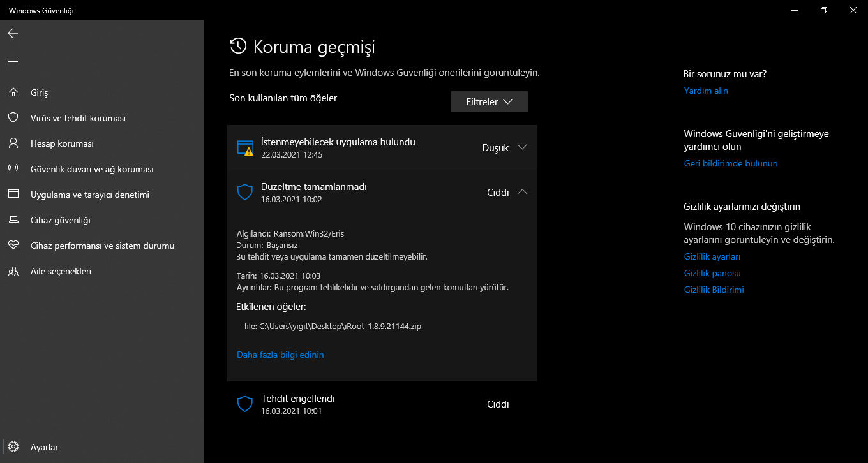Click the Ransom:Win32/Eris detection name

coord(309,234)
